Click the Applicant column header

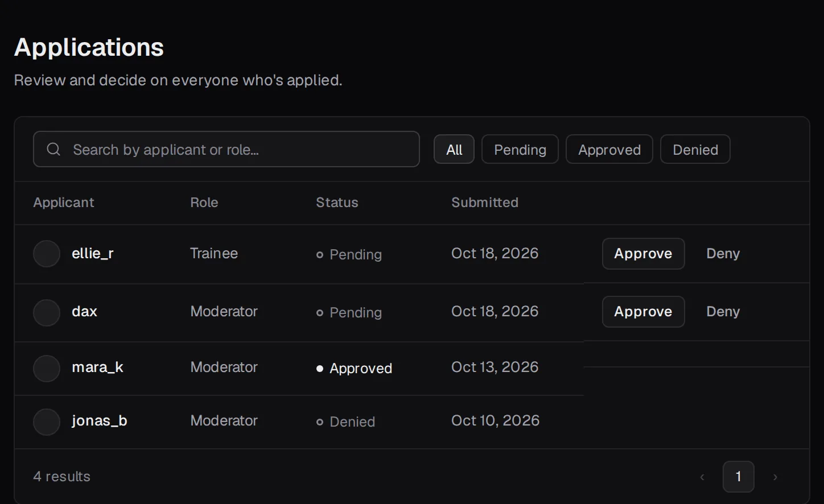[64, 203]
